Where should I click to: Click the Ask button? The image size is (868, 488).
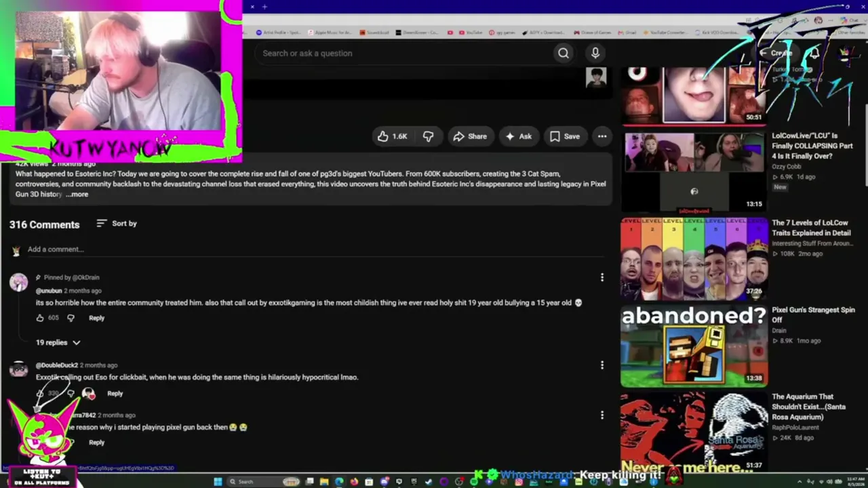[x=518, y=136]
